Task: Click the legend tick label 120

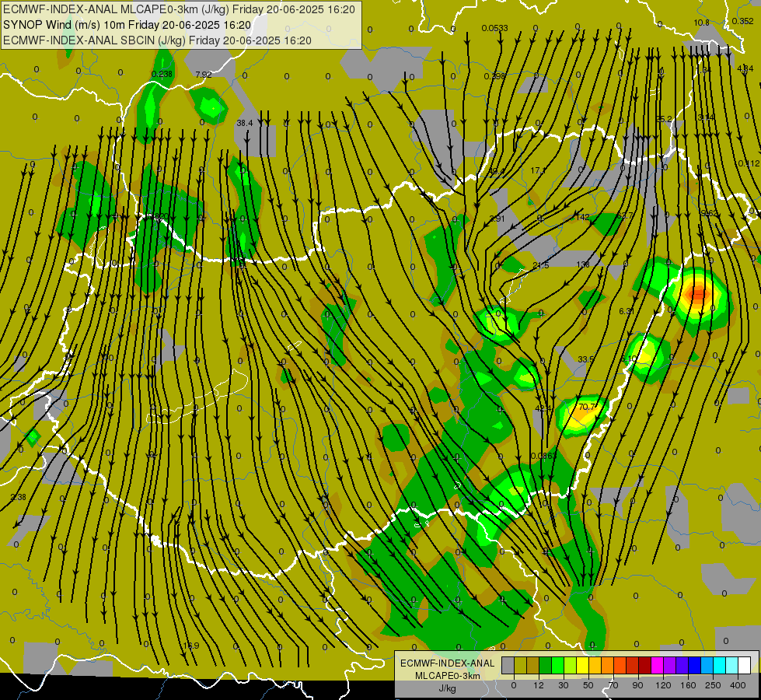Action: [663, 685]
